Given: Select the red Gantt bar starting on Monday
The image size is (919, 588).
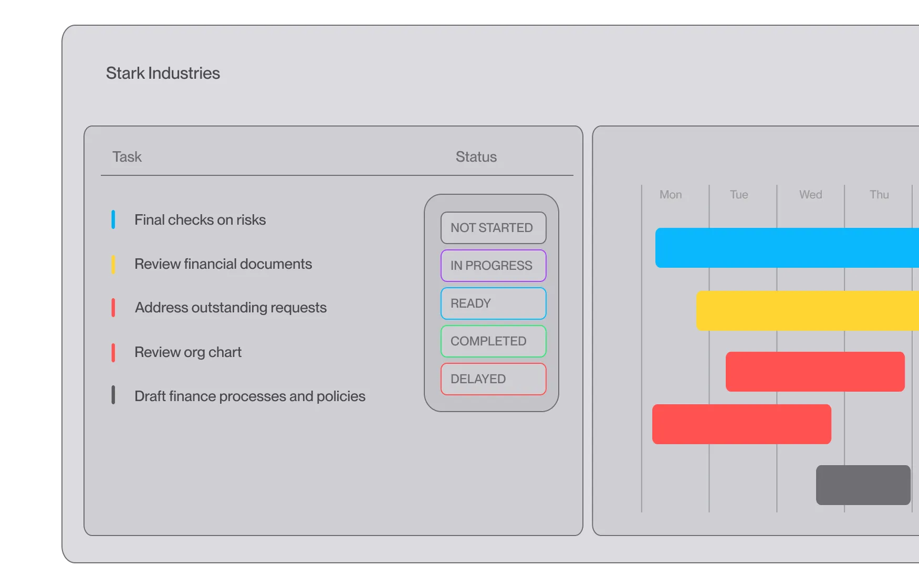Looking at the screenshot, I should 742,424.
